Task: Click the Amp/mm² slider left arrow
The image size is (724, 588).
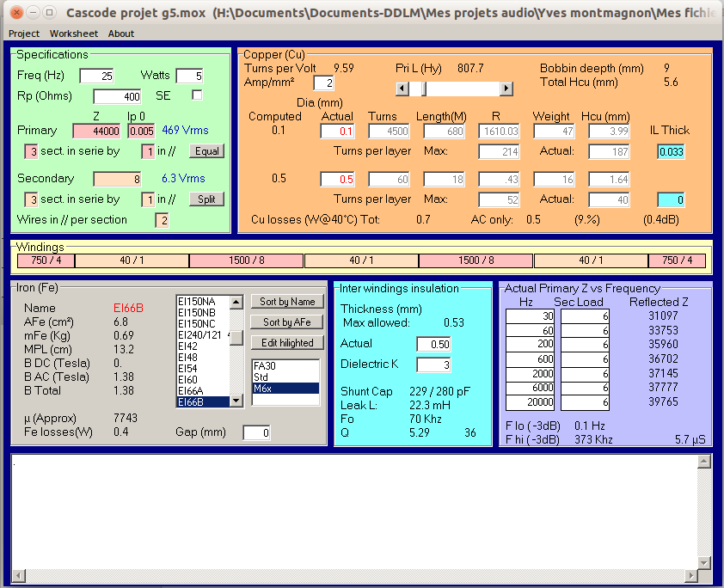Action: tap(402, 89)
